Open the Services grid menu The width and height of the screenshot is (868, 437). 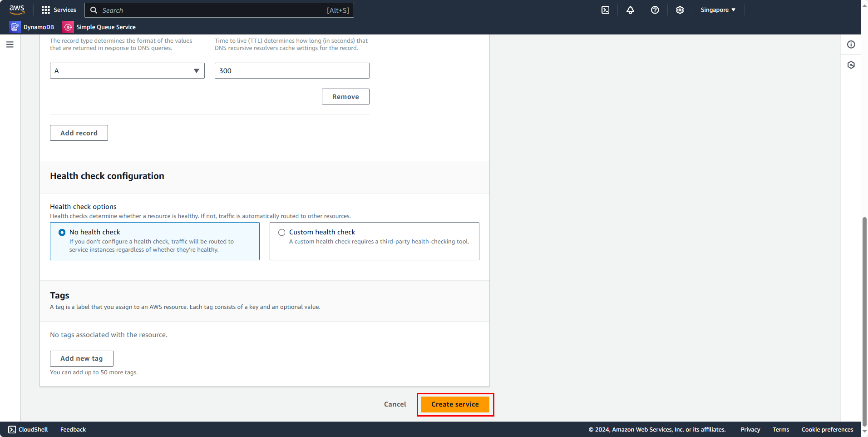46,10
